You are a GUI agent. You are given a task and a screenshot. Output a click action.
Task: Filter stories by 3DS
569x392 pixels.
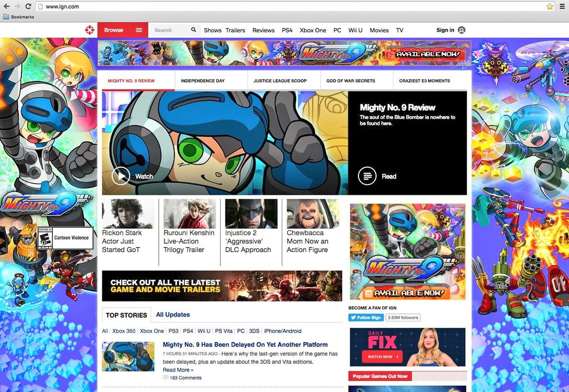(x=254, y=331)
